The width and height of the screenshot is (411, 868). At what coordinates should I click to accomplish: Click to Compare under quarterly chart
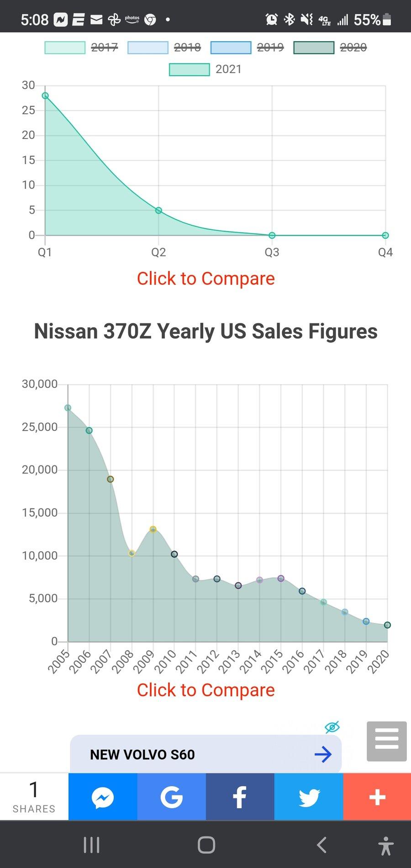[x=206, y=279]
